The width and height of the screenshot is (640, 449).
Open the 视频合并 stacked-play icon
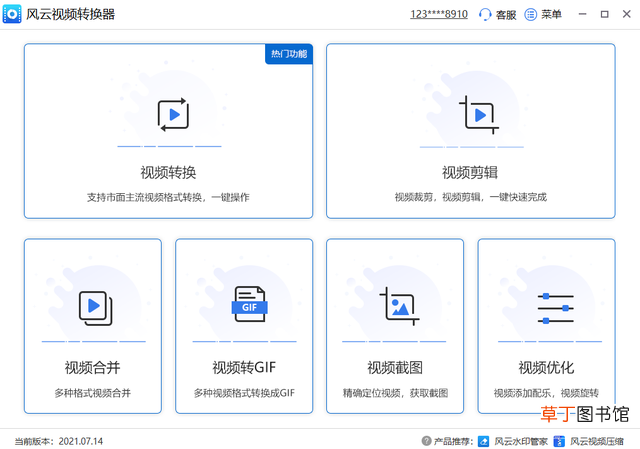point(96,308)
